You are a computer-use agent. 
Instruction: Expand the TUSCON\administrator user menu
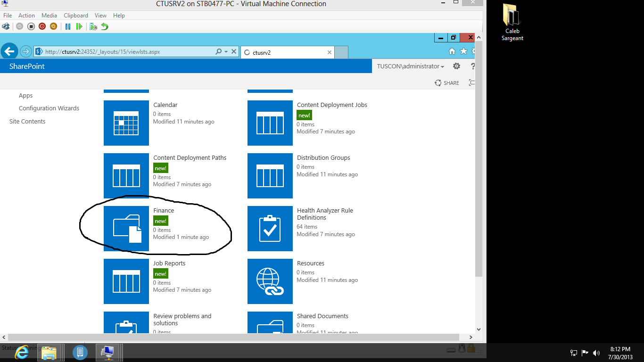[410, 66]
